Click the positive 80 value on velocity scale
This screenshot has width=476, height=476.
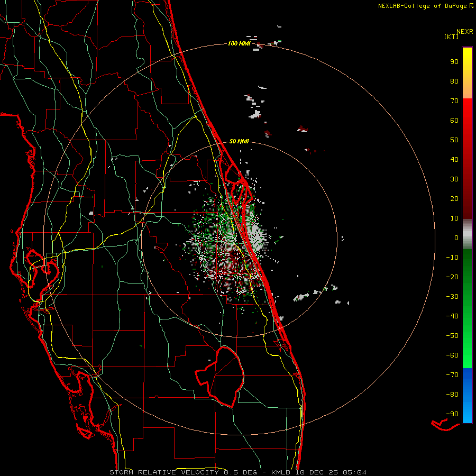[x=454, y=81]
